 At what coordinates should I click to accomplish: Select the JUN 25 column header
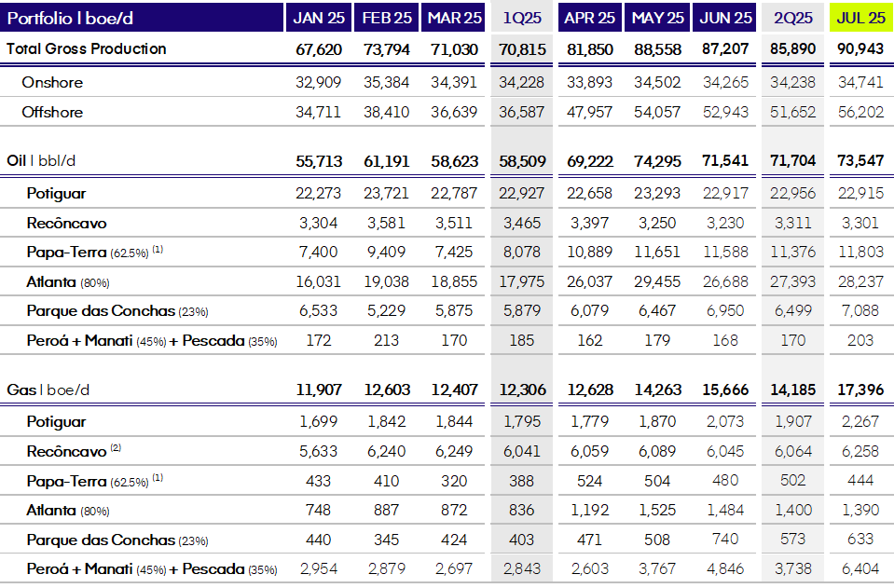click(x=725, y=18)
